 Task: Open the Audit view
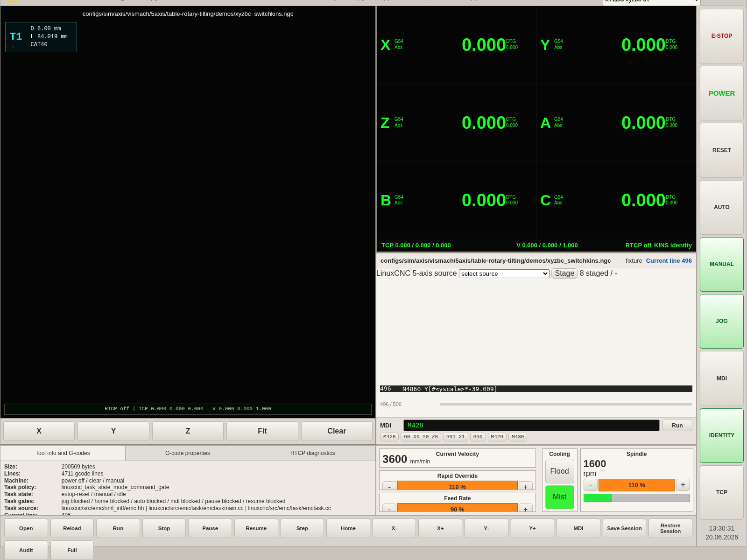coord(26,550)
